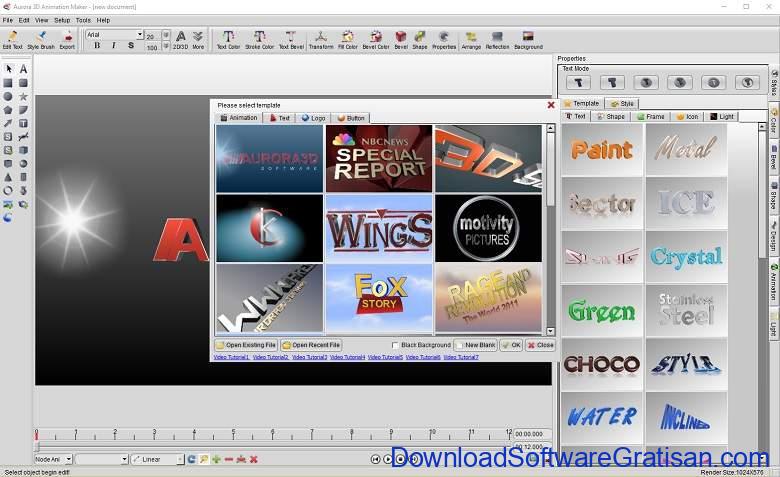Screen dimensions: 780x477
Task: Toggle italic text formatting
Action: click(x=114, y=45)
